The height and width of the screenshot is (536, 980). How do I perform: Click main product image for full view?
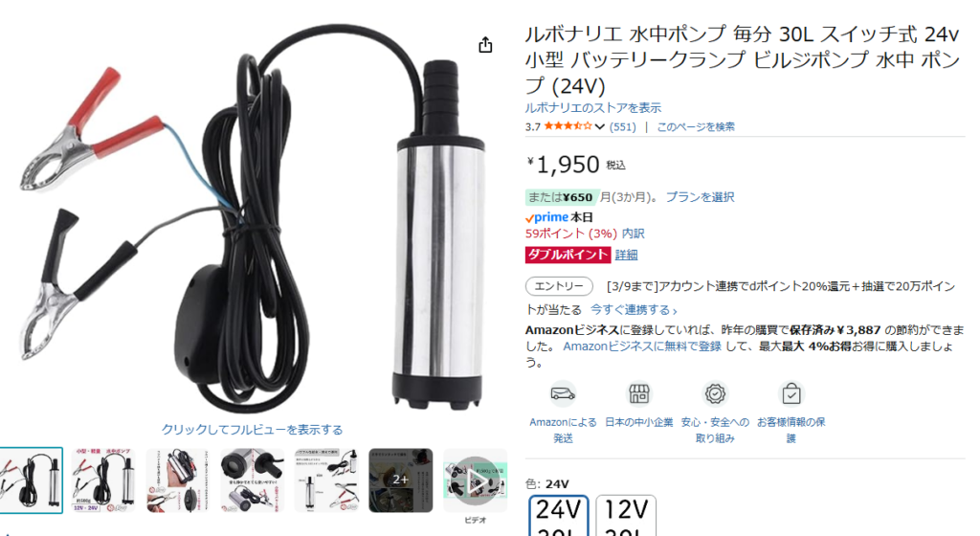point(252,218)
